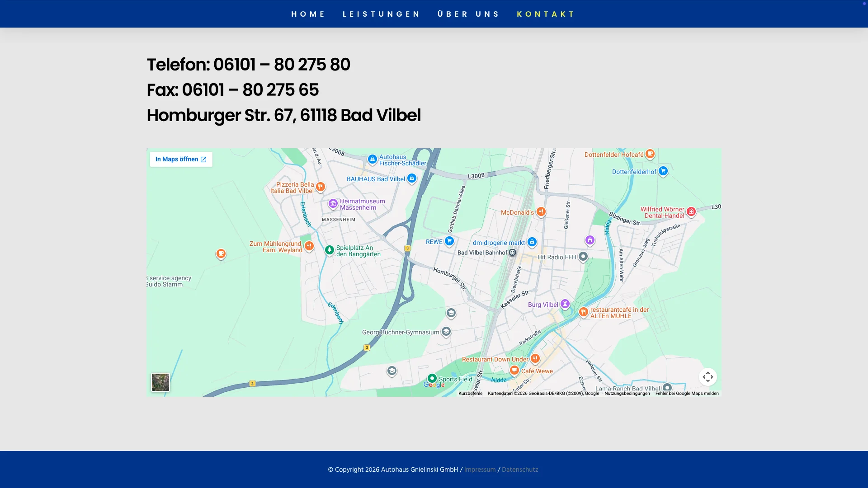Screen dimensions: 868x488
Task: Click the Kartendaten ©2026 GeoBasis attribution text
Action: point(543,394)
